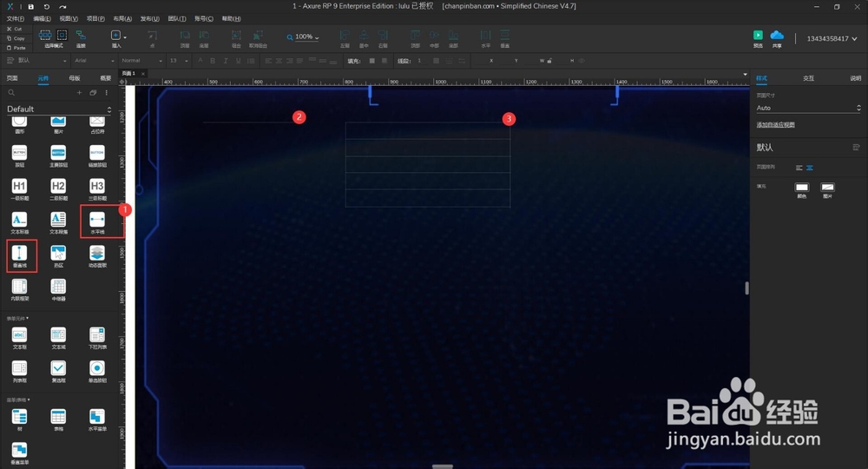The height and width of the screenshot is (469, 868).
Task: Open the Arial font family dropdown
Action: (x=94, y=60)
